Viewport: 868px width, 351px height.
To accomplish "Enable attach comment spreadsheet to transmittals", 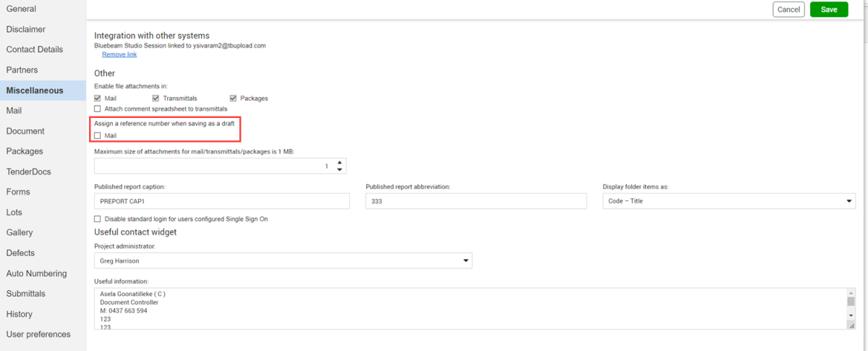I will (x=98, y=109).
